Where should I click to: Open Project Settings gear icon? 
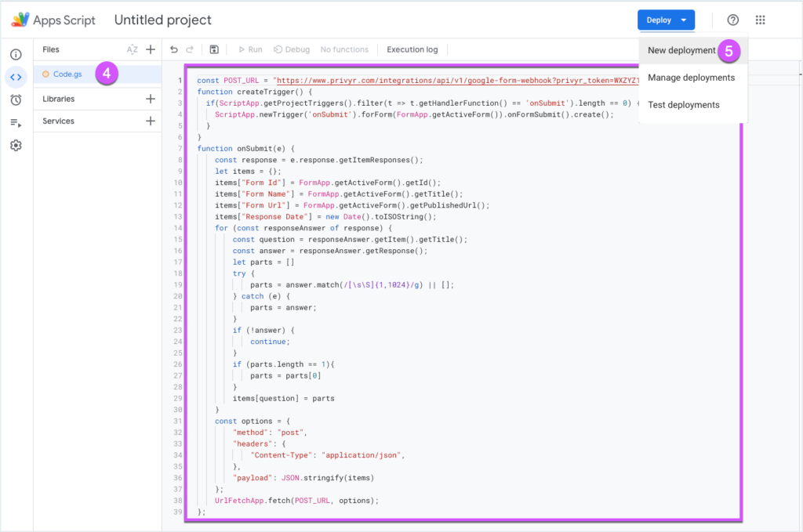click(16, 145)
